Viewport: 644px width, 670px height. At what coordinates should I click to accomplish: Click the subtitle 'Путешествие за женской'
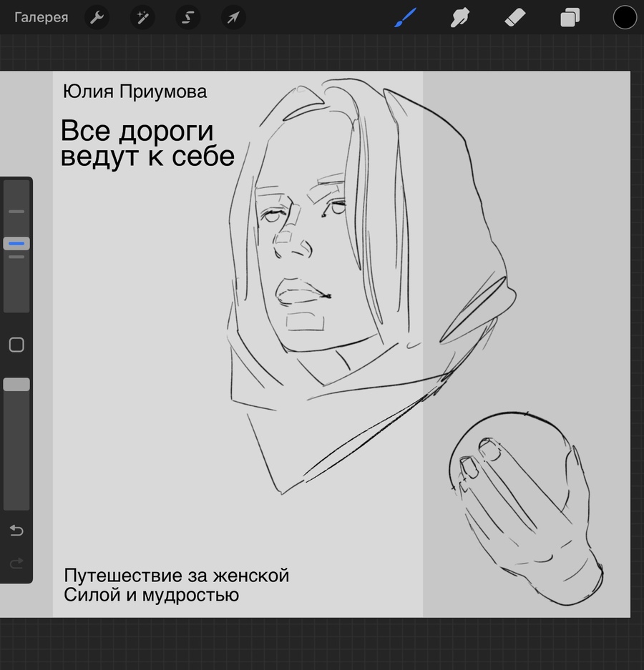click(x=176, y=576)
